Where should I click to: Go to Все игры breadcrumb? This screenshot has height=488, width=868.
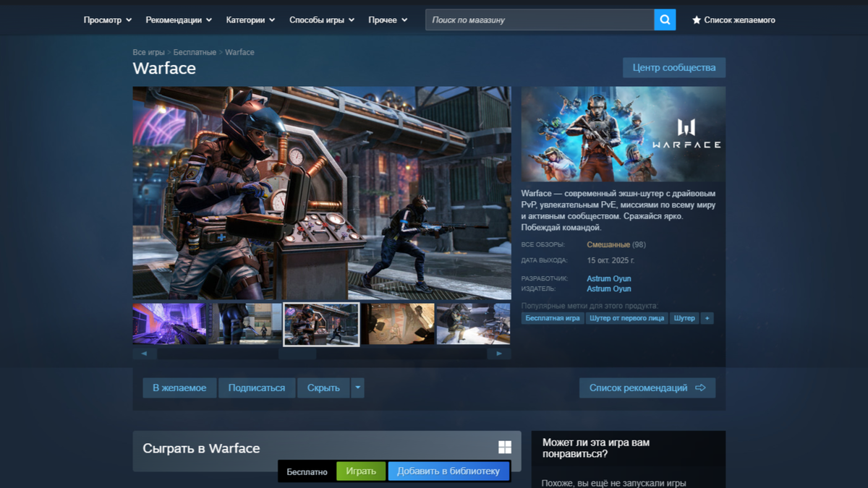tap(148, 53)
